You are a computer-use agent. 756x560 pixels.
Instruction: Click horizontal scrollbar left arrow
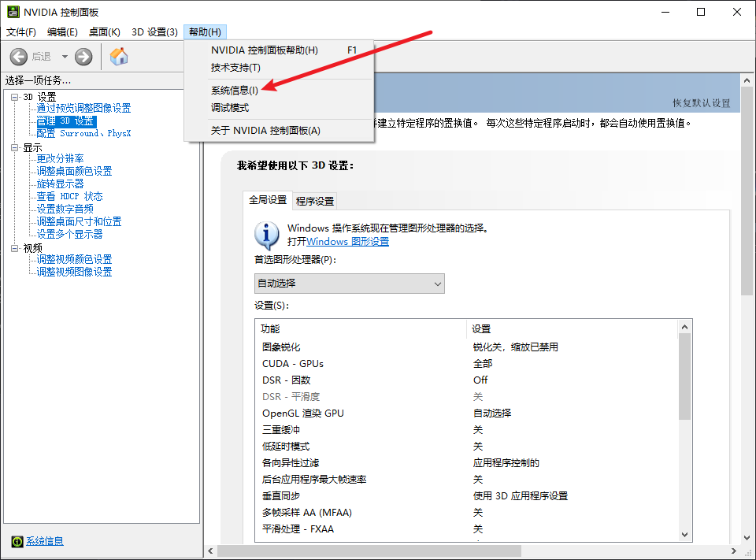click(x=211, y=551)
